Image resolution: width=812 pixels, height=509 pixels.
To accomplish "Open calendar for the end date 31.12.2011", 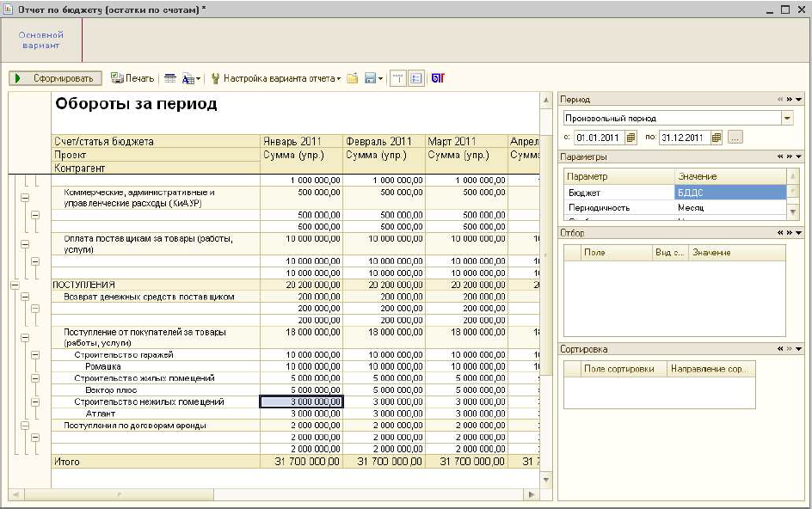I will (x=716, y=138).
